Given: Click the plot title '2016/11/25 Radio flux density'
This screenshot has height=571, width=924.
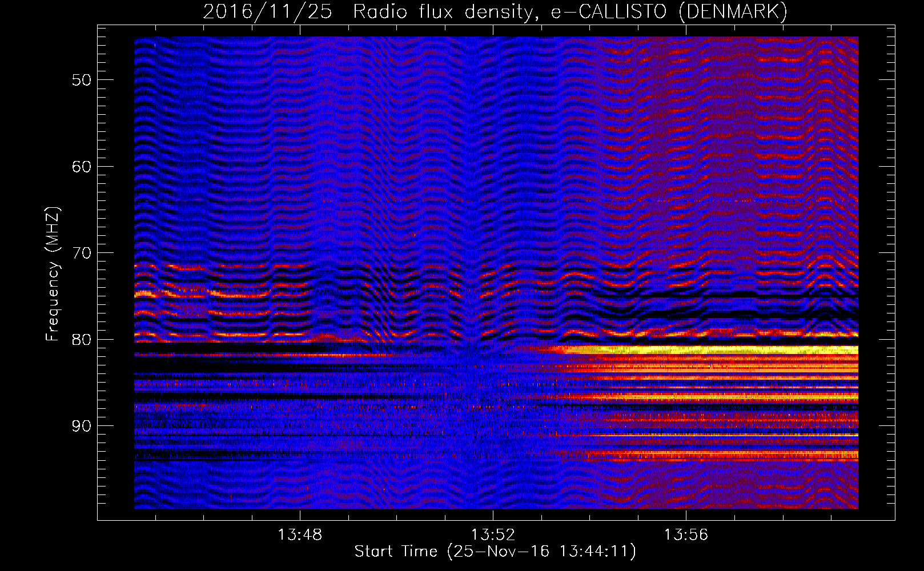Looking at the screenshot, I should tap(495, 12).
